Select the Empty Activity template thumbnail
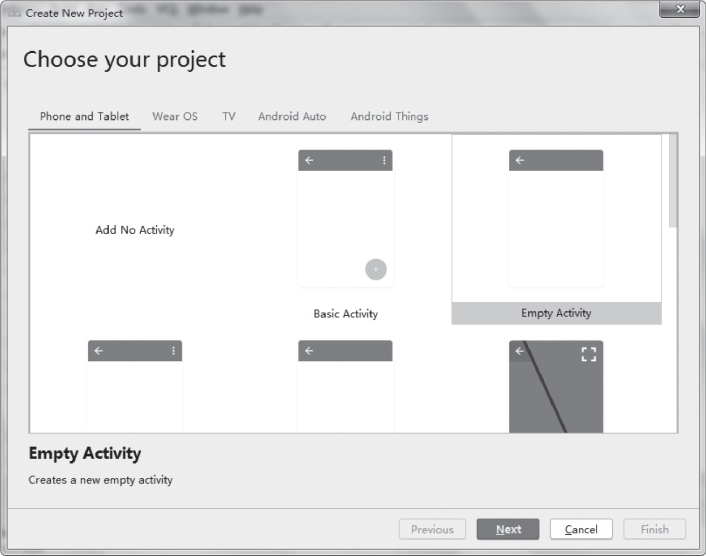The height and width of the screenshot is (556, 706). (x=556, y=218)
